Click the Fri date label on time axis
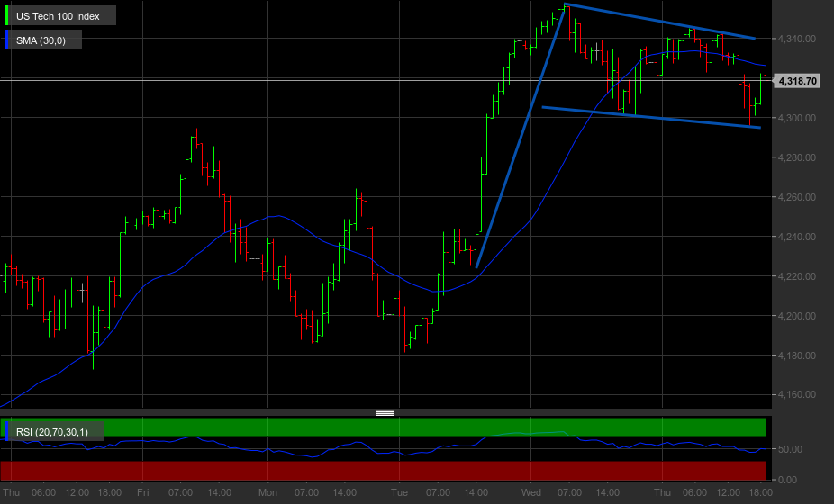The height and width of the screenshot is (504, 834). point(142,492)
